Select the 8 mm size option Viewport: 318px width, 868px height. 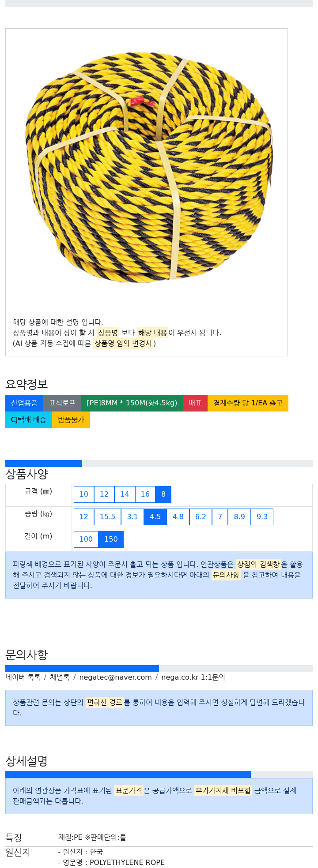(x=163, y=494)
